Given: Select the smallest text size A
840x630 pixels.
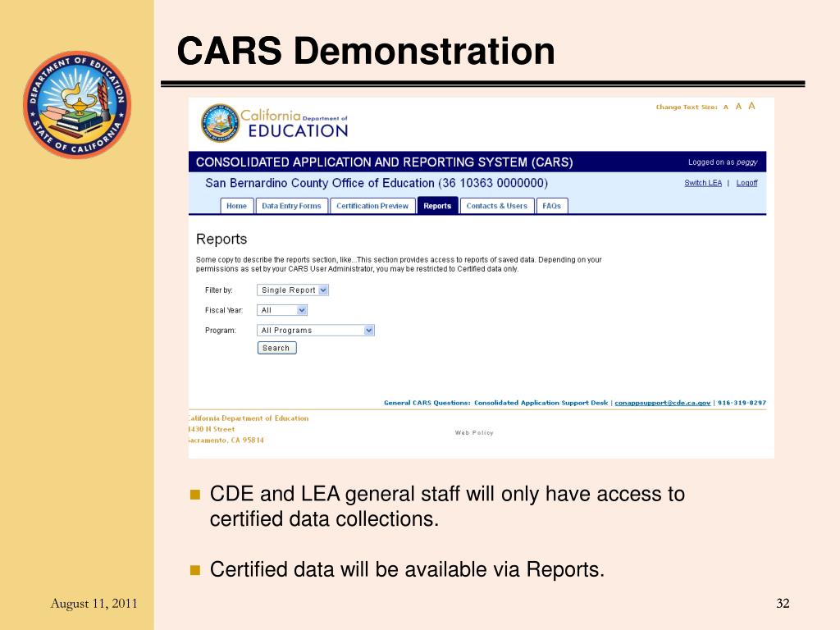Looking at the screenshot, I should [726, 107].
